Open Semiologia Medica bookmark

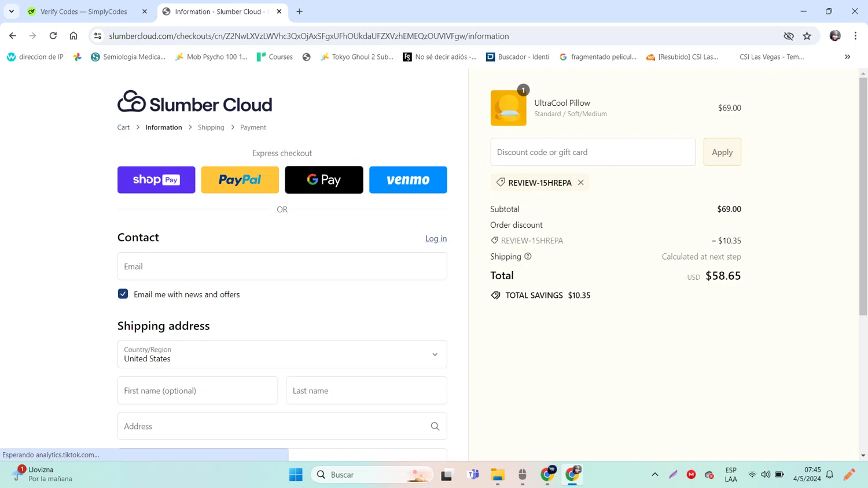pyautogui.click(x=128, y=57)
